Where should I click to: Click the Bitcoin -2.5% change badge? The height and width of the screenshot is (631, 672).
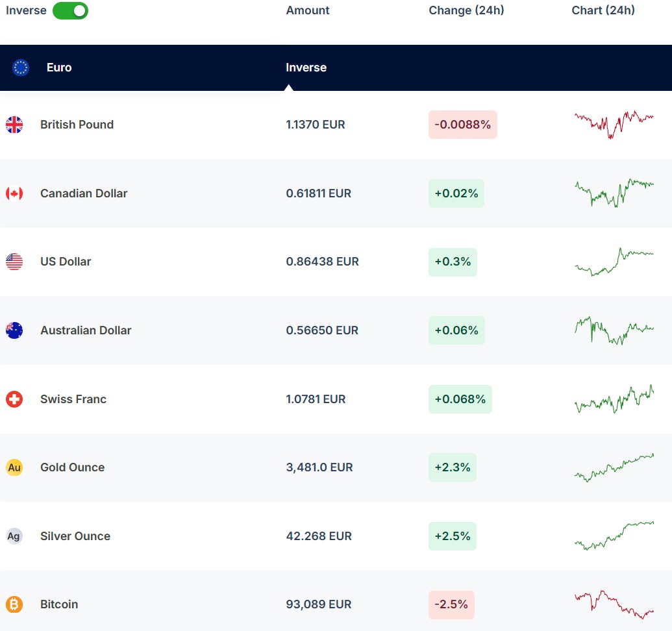(451, 604)
